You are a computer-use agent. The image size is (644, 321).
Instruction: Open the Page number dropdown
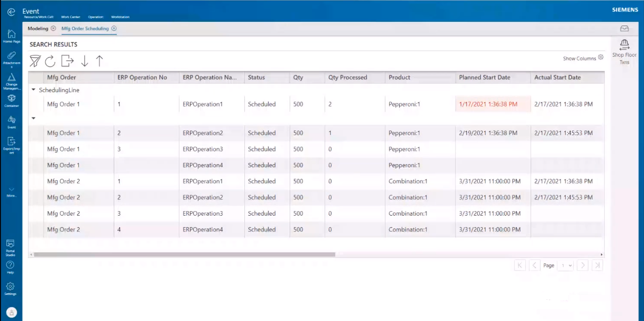566,265
